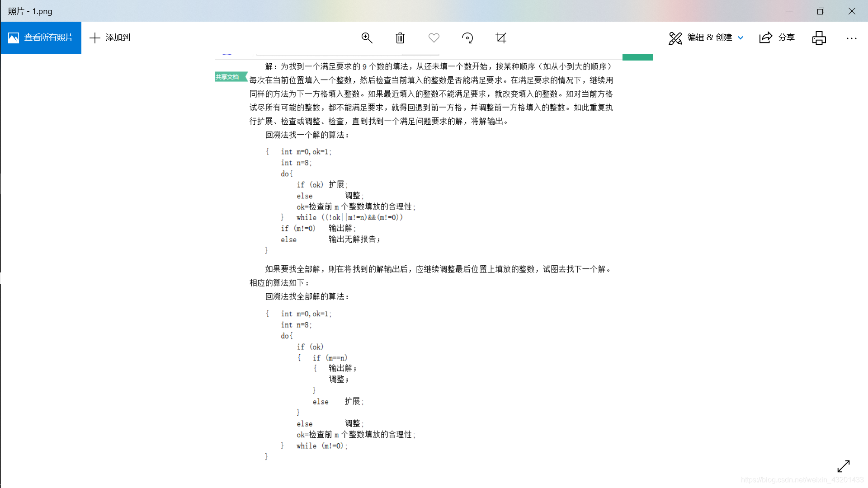Screen dimensions: 868x488
Task: Rotate the image with the rotate icon
Action: click(x=467, y=38)
